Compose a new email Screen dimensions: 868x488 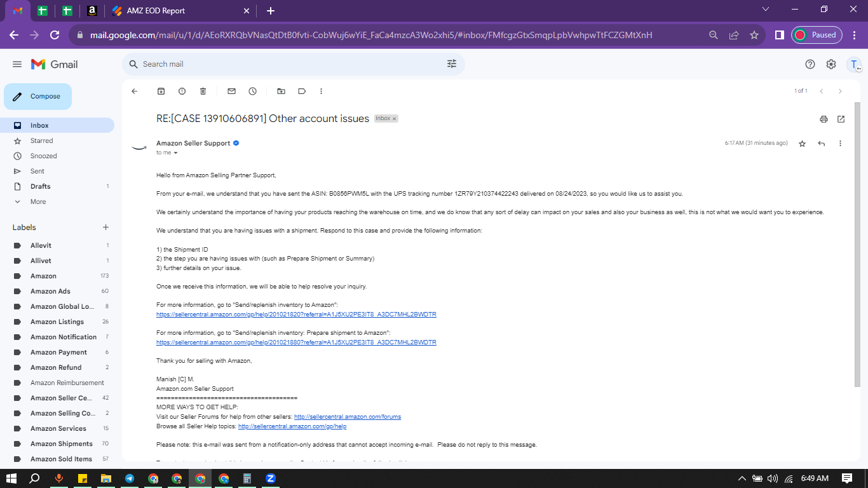(38, 97)
